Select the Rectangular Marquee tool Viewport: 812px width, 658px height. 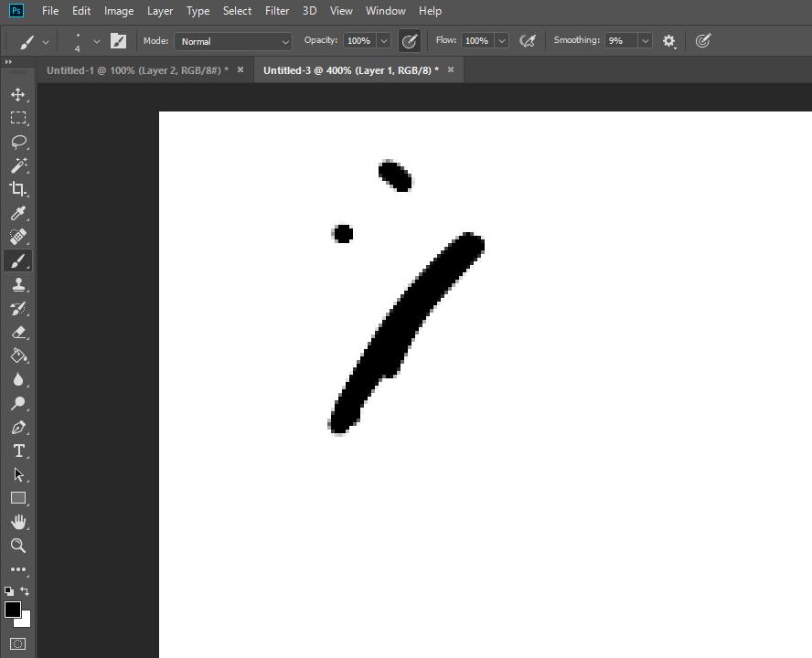tap(18, 119)
